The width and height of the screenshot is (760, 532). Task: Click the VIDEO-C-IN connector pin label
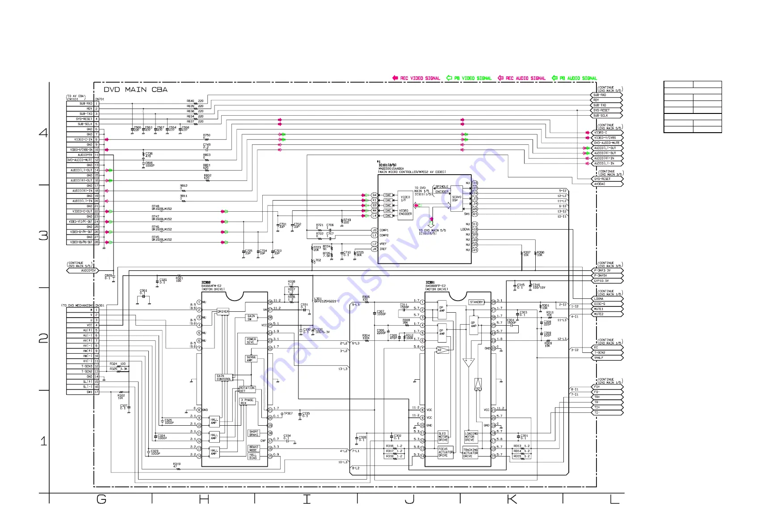coord(83,139)
